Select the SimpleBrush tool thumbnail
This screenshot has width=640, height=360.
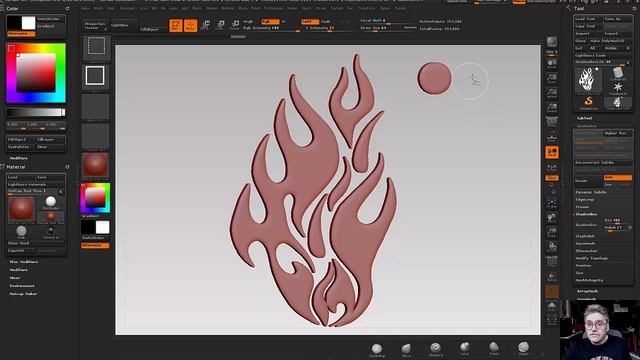point(588,102)
